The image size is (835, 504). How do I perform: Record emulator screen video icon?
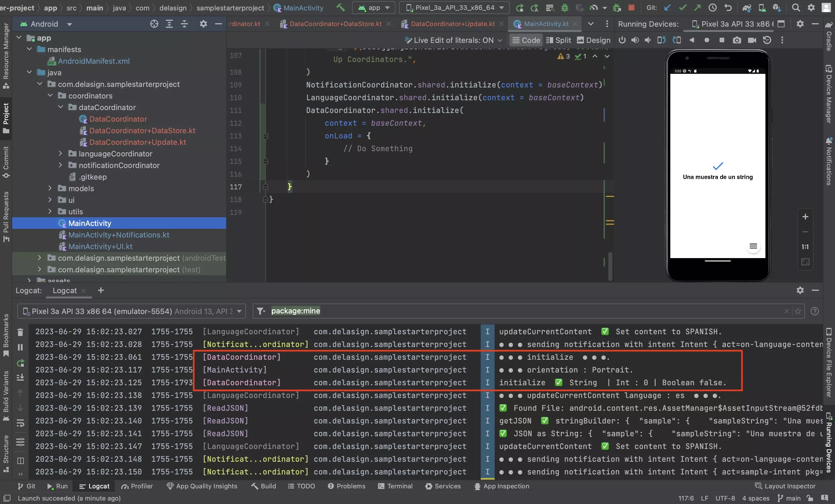pyautogui.click(x=752, y=40)
